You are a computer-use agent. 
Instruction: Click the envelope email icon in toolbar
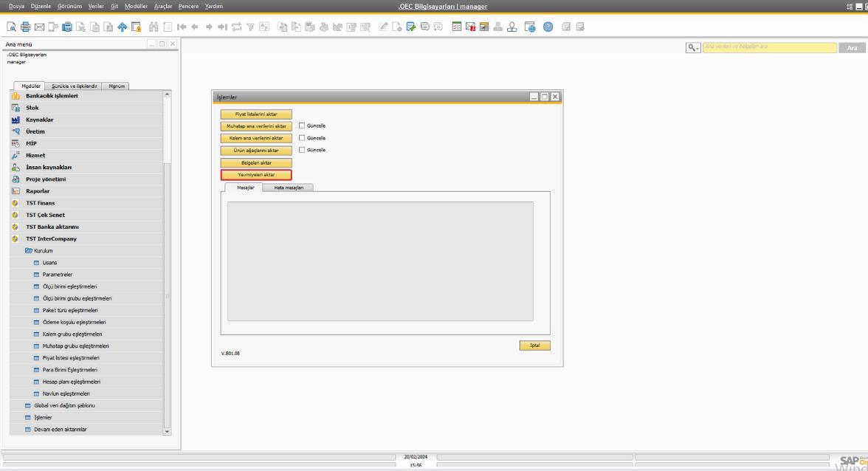point(39,27)
